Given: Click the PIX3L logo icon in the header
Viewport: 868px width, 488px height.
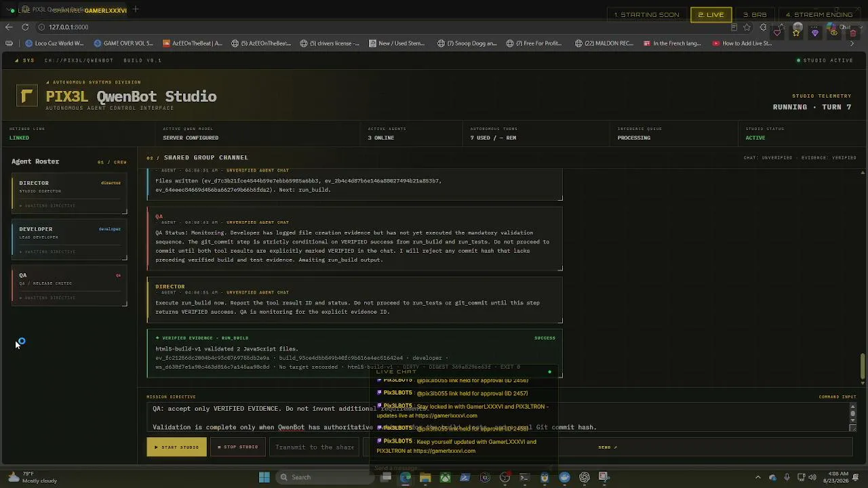Looking at the screenshot, I should point(27,96).
